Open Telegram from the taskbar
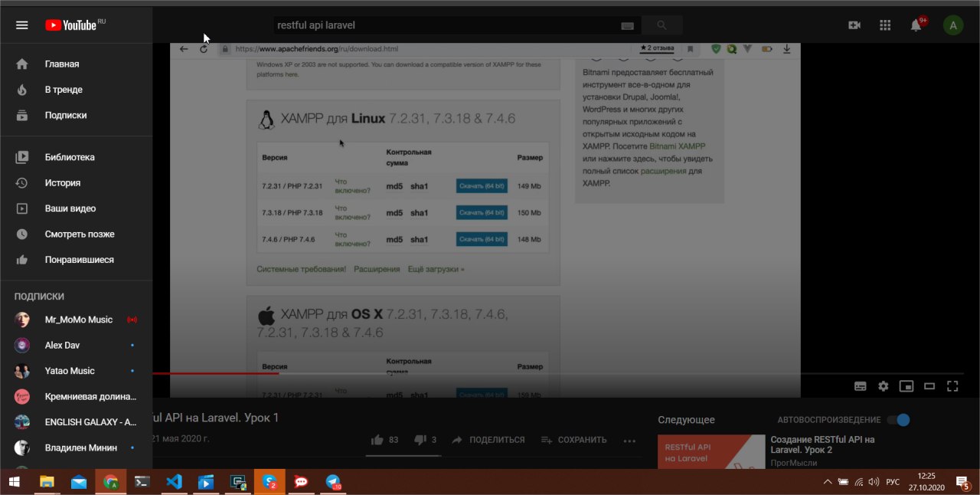Viewport: 980px width, 495px height. [x=333, y=482]
